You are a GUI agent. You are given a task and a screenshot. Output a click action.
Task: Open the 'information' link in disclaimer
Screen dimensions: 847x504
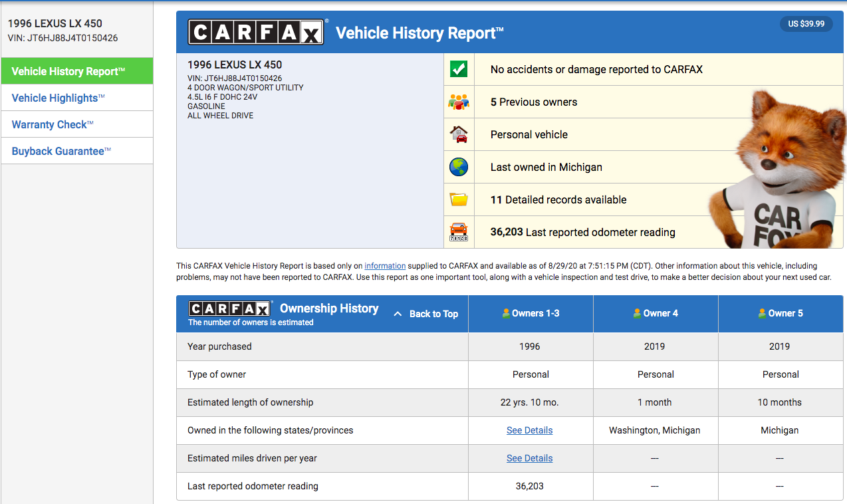[385, 266]
